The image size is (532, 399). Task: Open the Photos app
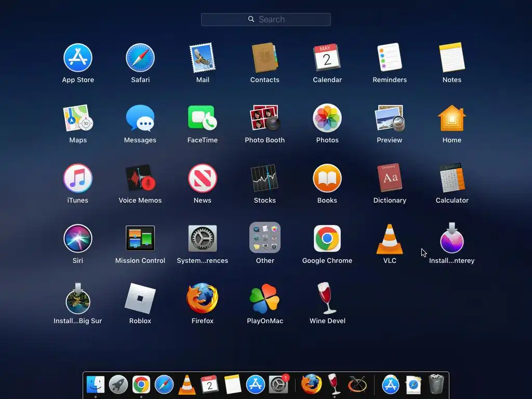coord(327,118)
